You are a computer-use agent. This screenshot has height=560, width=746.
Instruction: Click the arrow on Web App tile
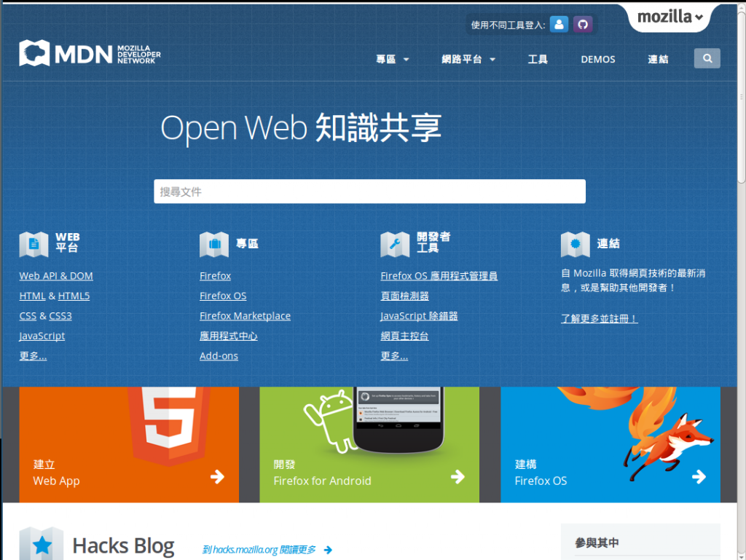click(217, 476)
